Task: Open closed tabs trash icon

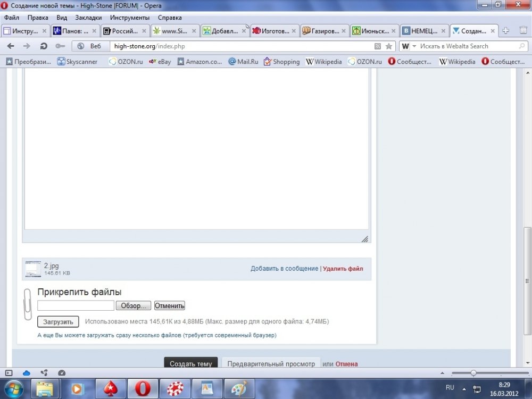Action: click(523, 30)
